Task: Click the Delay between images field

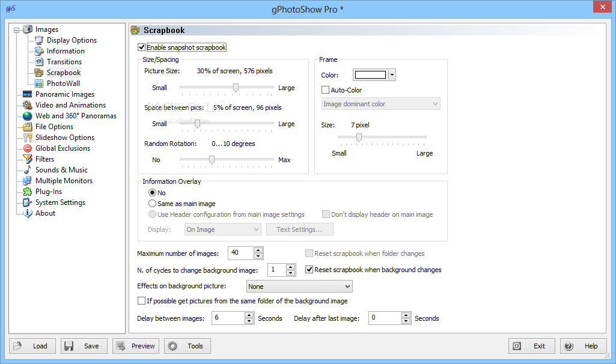Action: click(228, 318)
